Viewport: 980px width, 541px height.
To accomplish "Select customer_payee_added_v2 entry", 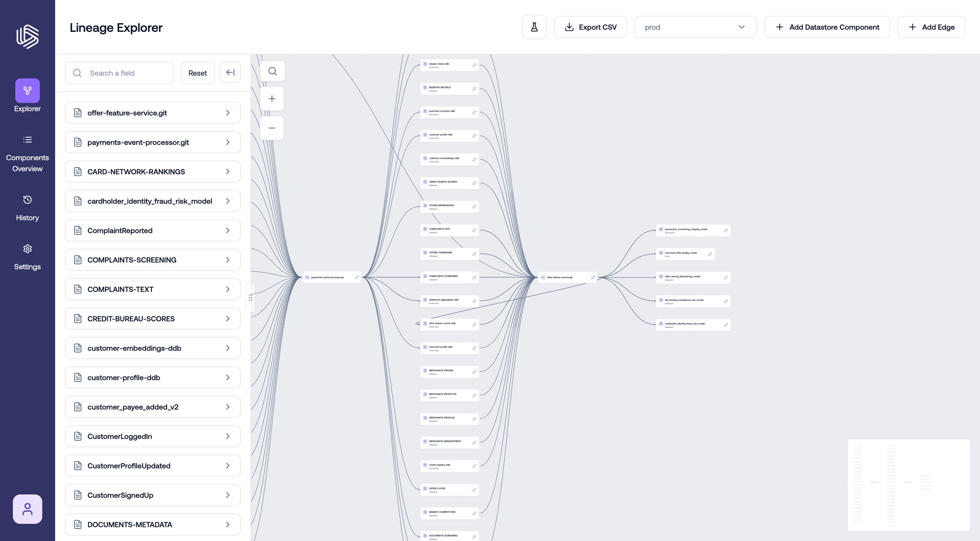I will click(x=153, y=407).
